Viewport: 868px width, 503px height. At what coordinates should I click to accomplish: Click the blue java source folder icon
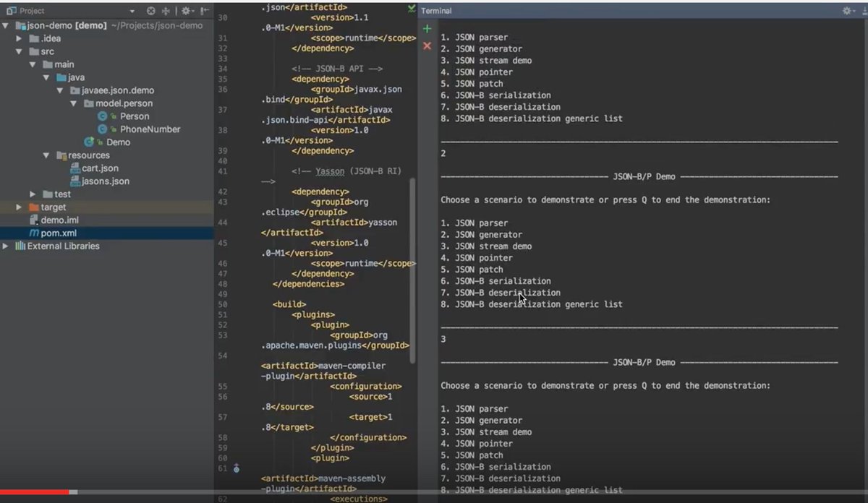coord(61,77)
